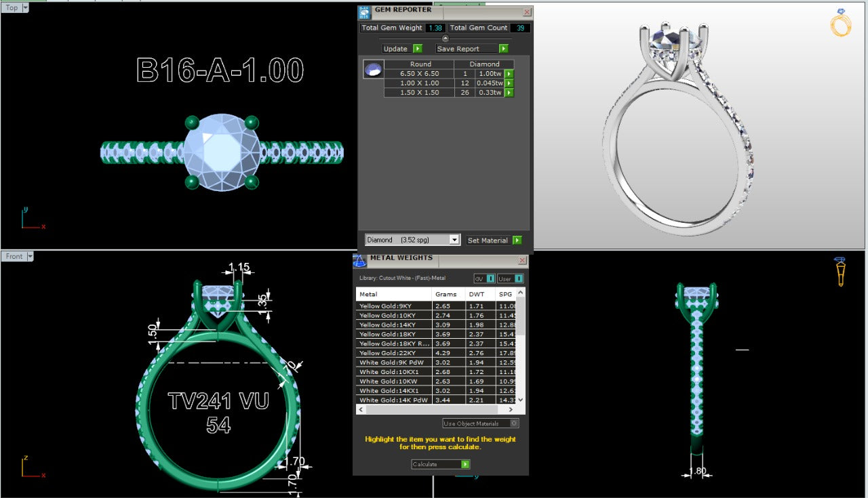Open the Front viewport dropdown arrow
868x498 pixels.
tap(30, 256)
